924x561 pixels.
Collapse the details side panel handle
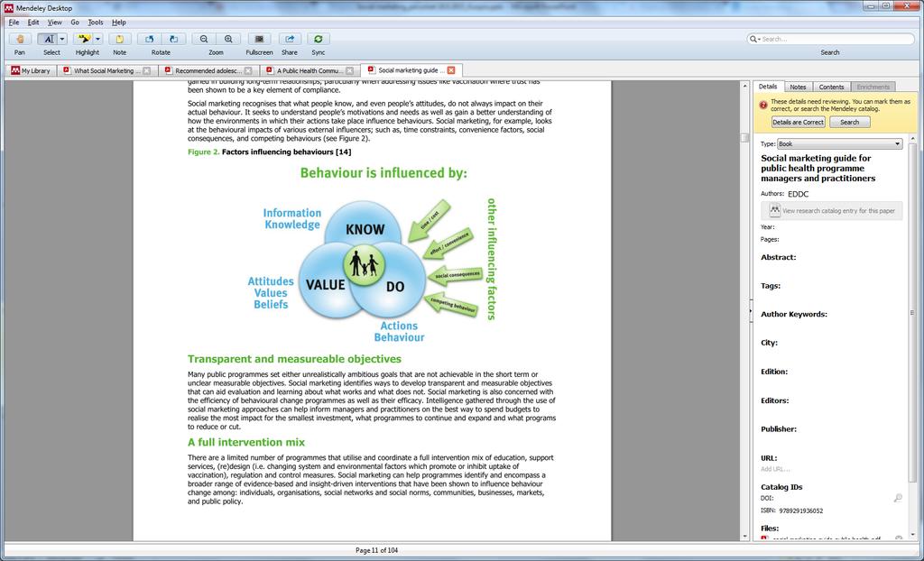(x=751, y=310)
